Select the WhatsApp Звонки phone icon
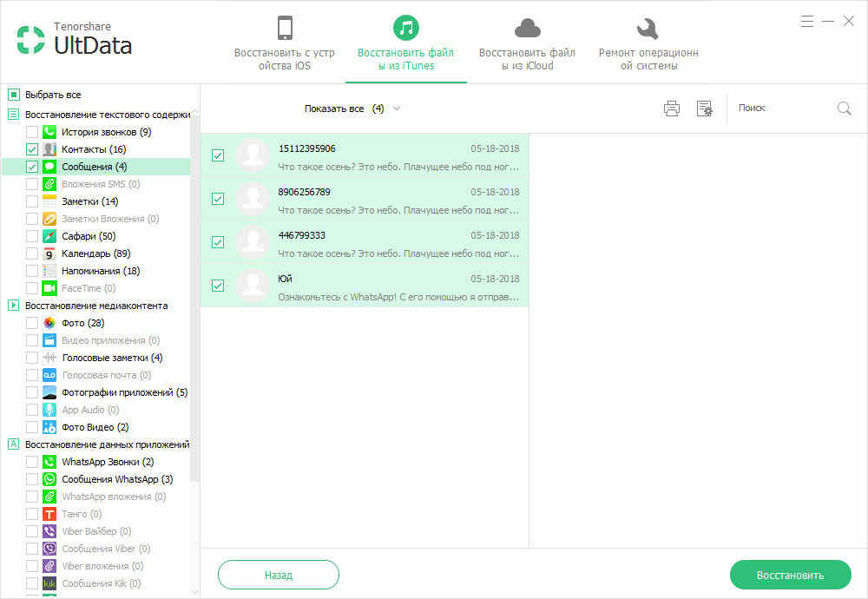This screenshot has width=868, height=599. 49,462
